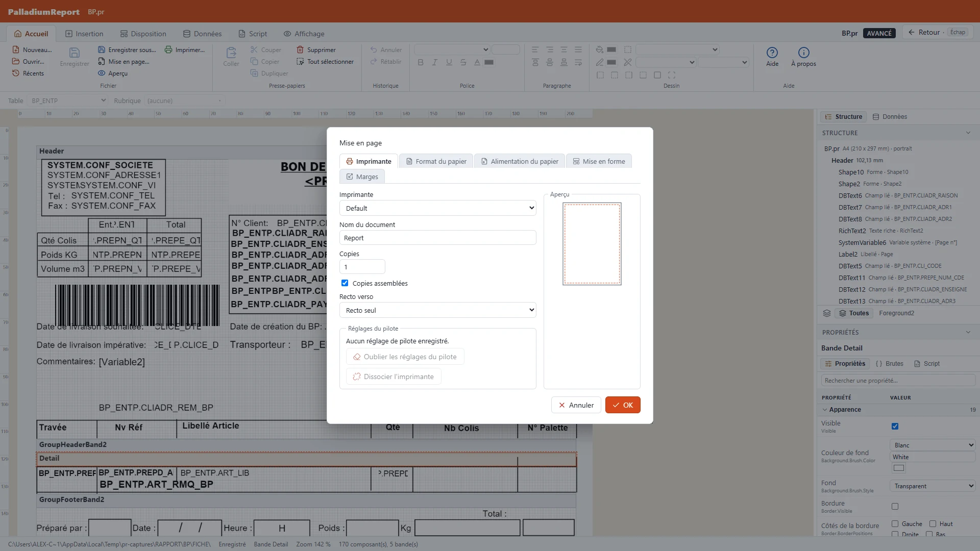The height and width of the screenshot is (551, 980).
Task: Toggle strikethrough formatting in Police group
Action: click(463, 62)
